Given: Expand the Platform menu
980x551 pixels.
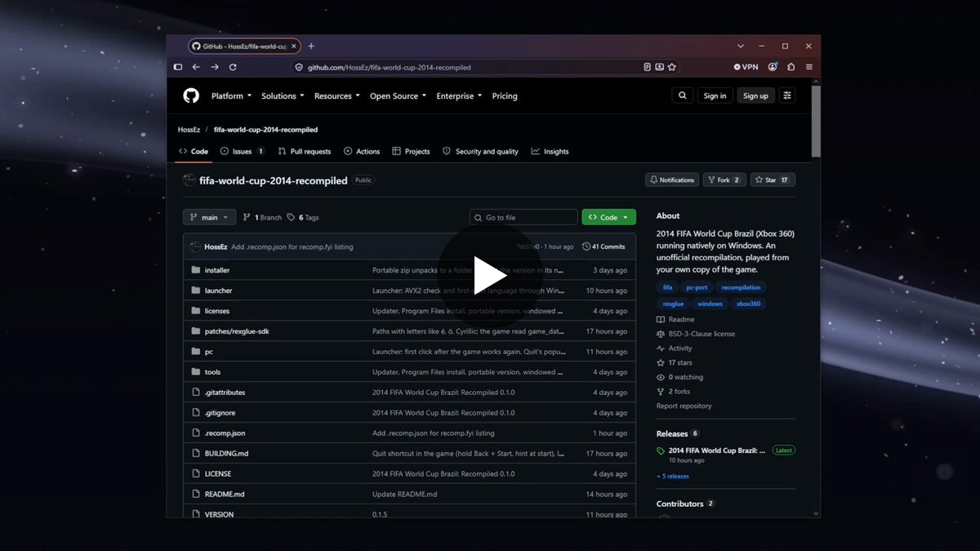Looking at the screenshot, I should tap(231, 96).
